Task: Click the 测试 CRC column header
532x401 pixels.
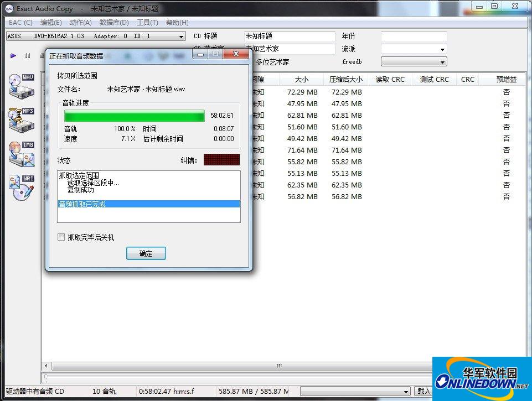Action: tap(434, 80)
